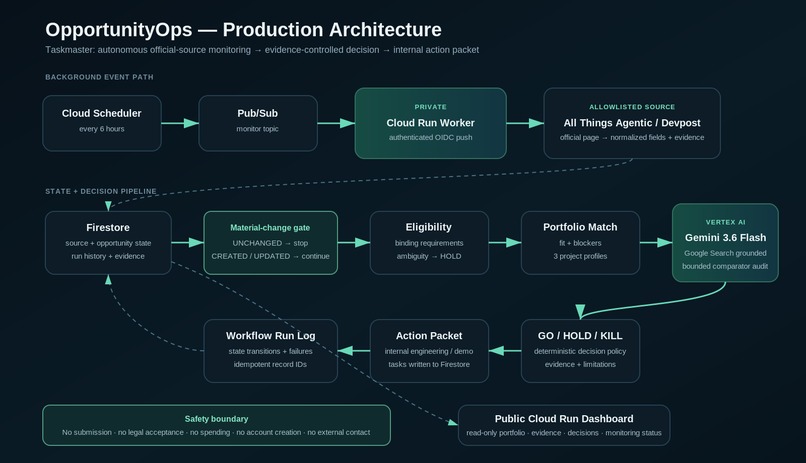Click the "Google Search grounded" text

[x=725, y=253]
